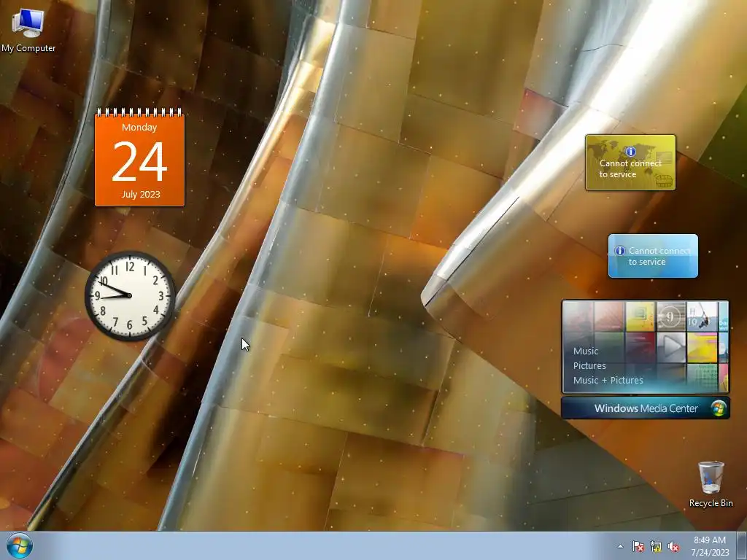Click the network status tray icon
Image resolution: width=747 pixels, height=560 pixels.
(x=656, y=546)
